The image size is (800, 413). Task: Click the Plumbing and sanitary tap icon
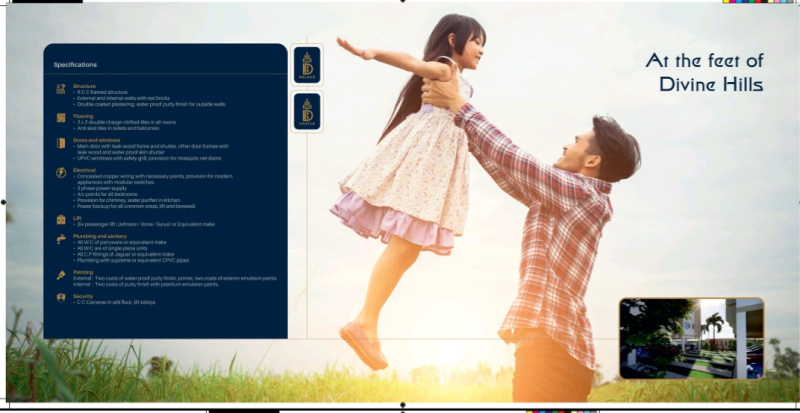click(x=61, y=239)
